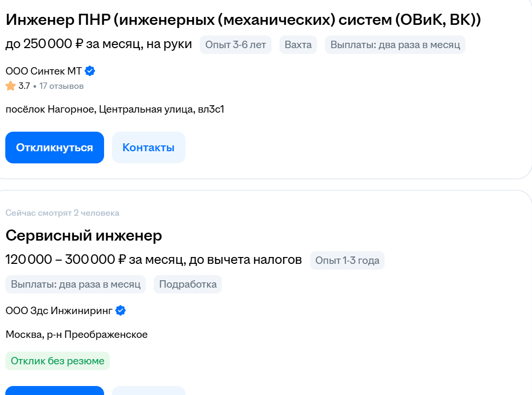Open ООО Синтек МТ company page
Image resolution: width=532 pixels, height=395 pixels.
(44, 71)
